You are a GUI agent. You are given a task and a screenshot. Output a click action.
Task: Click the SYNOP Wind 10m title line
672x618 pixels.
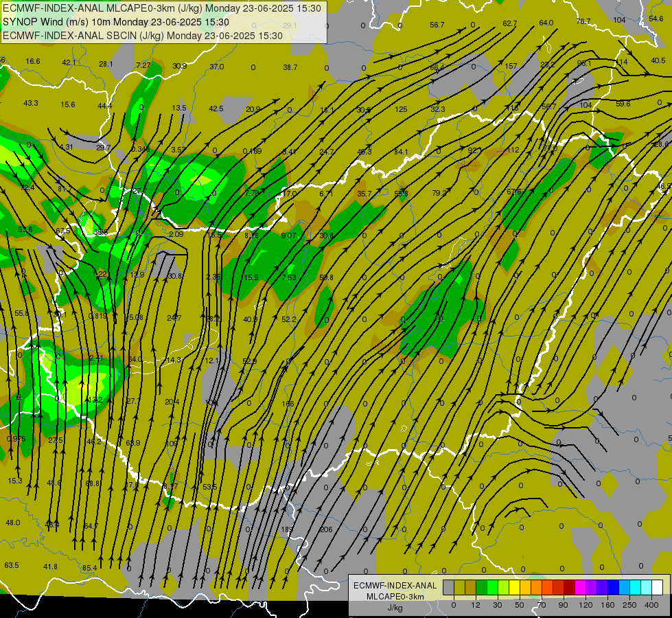coord(116,22)
